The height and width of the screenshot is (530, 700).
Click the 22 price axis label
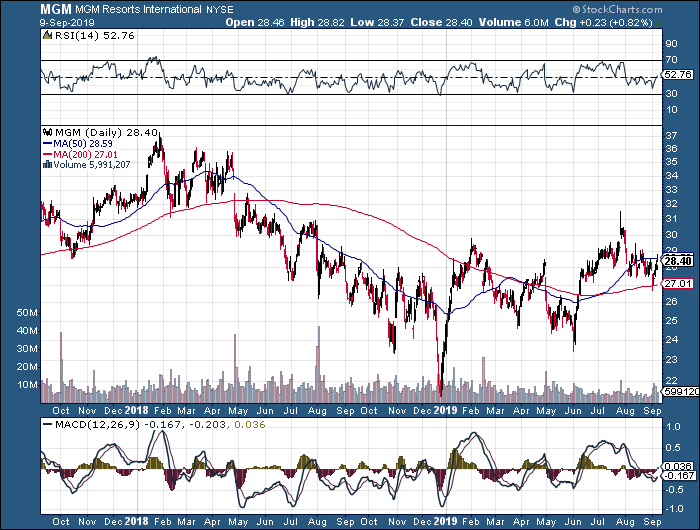(x=671, y=380)
